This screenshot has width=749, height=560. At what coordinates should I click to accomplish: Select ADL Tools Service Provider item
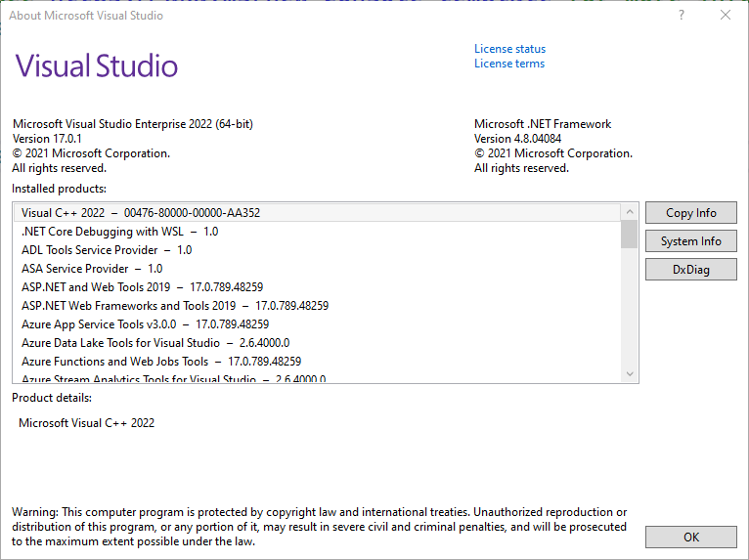(107, 250)
